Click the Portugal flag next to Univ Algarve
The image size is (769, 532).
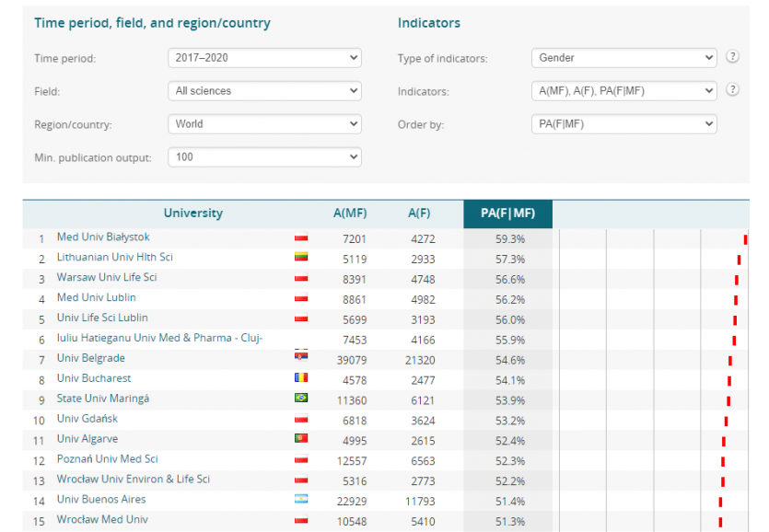pos(301,439)
